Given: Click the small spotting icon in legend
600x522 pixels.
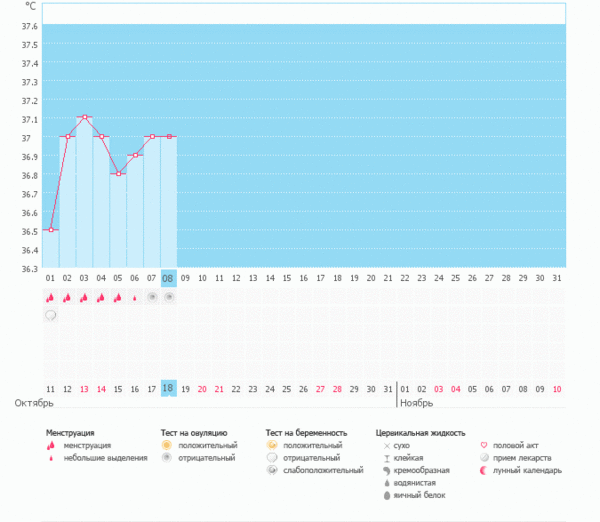Looking at the screenshot, I should click(50, 458).
